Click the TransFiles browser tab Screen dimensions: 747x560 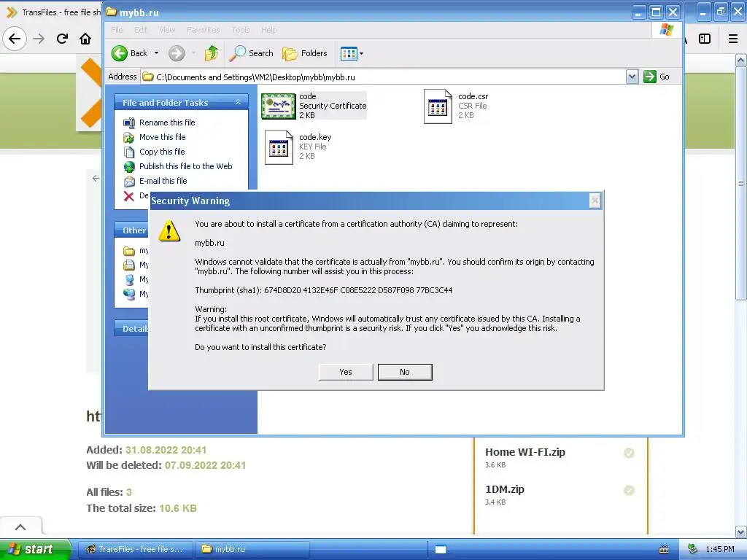click(52, 12)
